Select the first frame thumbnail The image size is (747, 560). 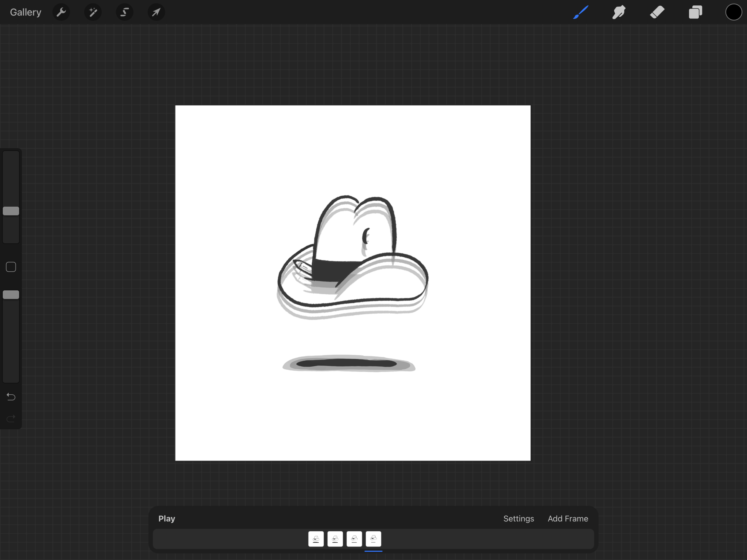coord(316,539)
